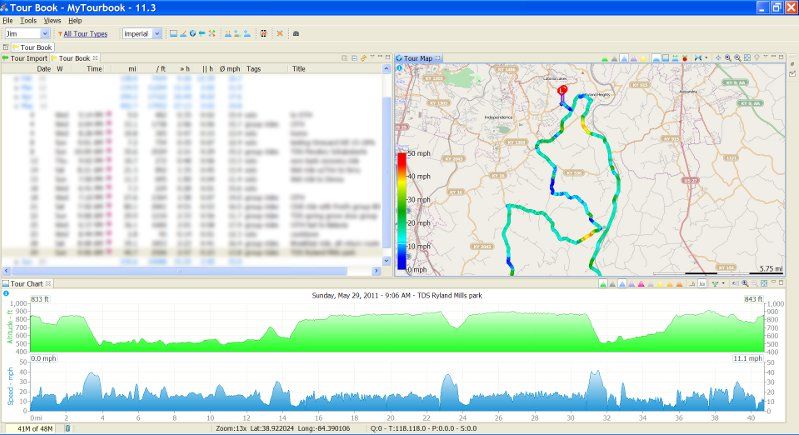Open the Help menu
This screenshot has width=799, height=435.
[75, 20]
